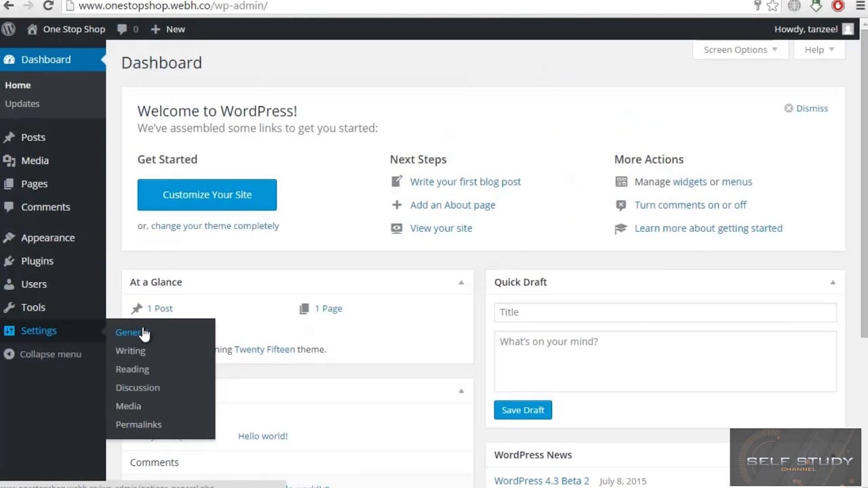
Task: Click the widgets icon beside Manage widgets
Action: click(621, 182)
